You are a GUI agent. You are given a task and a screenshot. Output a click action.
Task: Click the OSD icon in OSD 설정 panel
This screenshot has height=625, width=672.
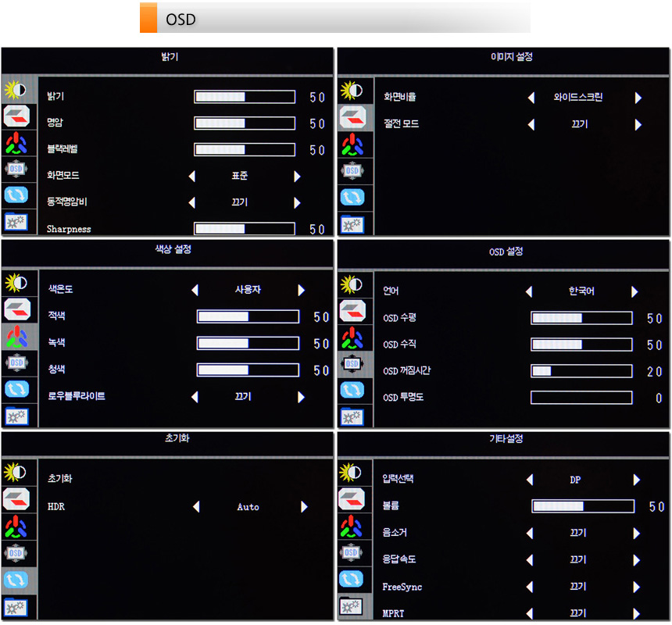[352, 363]
